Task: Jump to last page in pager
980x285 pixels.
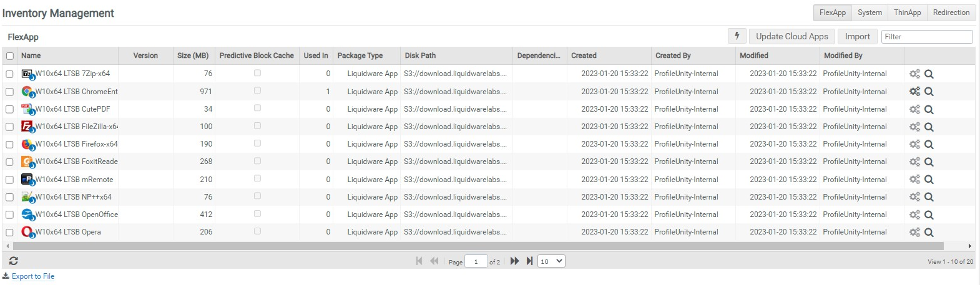Action: 529,261
